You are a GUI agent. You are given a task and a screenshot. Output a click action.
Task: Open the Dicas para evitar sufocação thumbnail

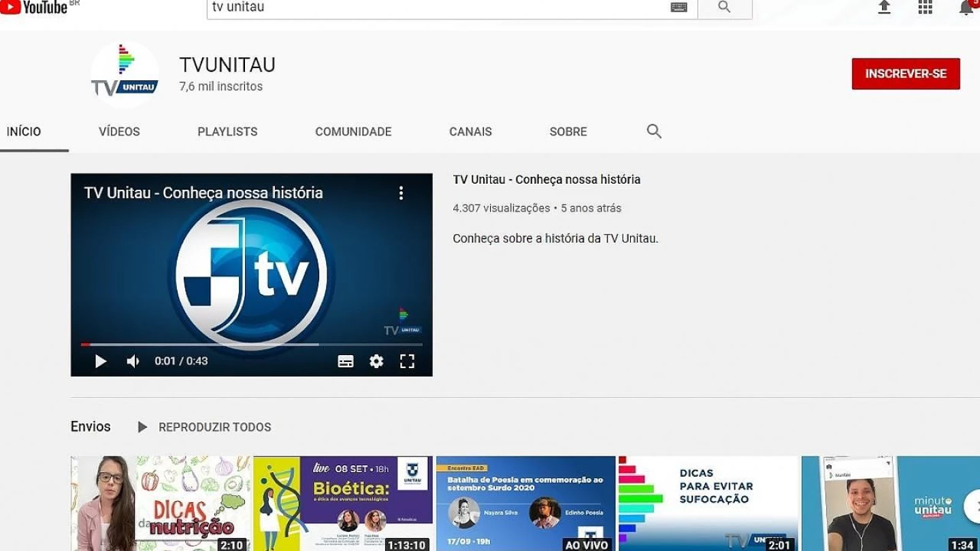[x=708, y=503]
